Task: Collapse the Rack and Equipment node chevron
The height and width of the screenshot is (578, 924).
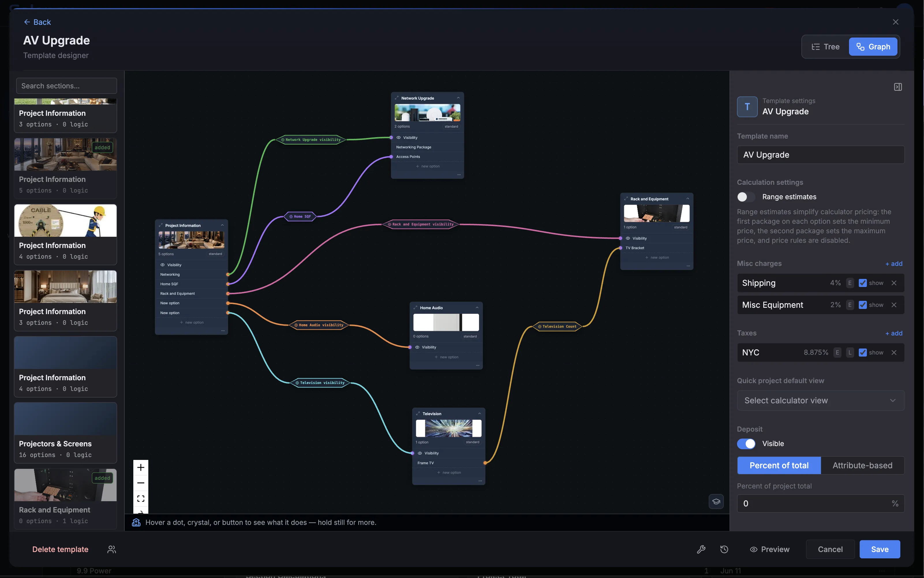Action: pos(688,199)
